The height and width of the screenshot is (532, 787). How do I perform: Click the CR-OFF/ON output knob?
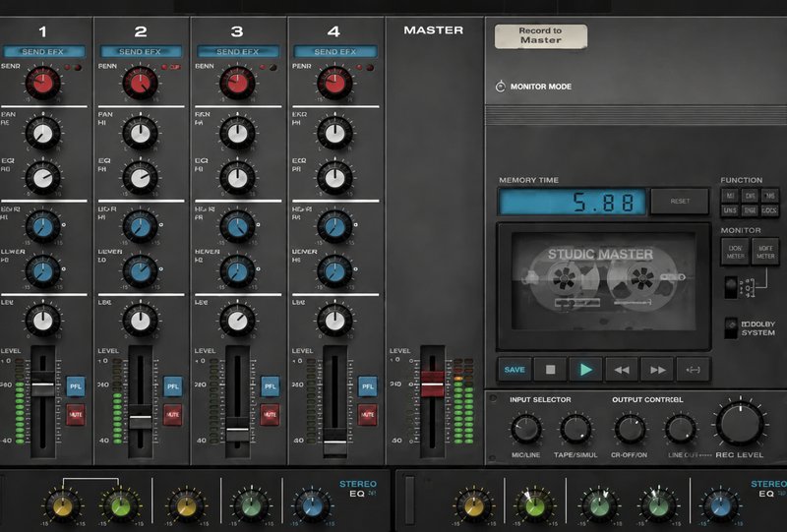click(630, 430)
